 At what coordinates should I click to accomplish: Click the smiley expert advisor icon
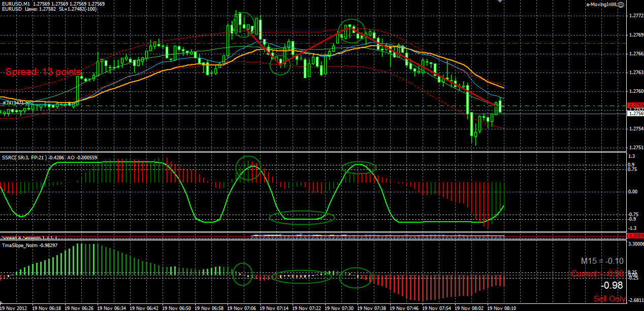(621, 4)
